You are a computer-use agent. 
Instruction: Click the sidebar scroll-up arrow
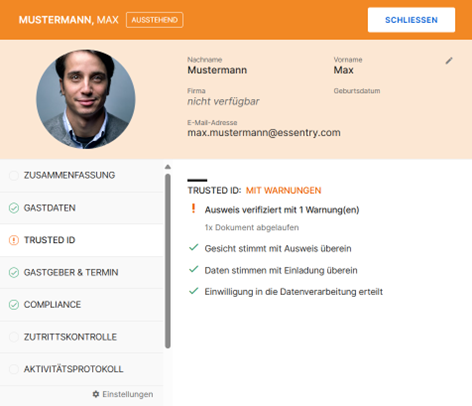[168, 167]
